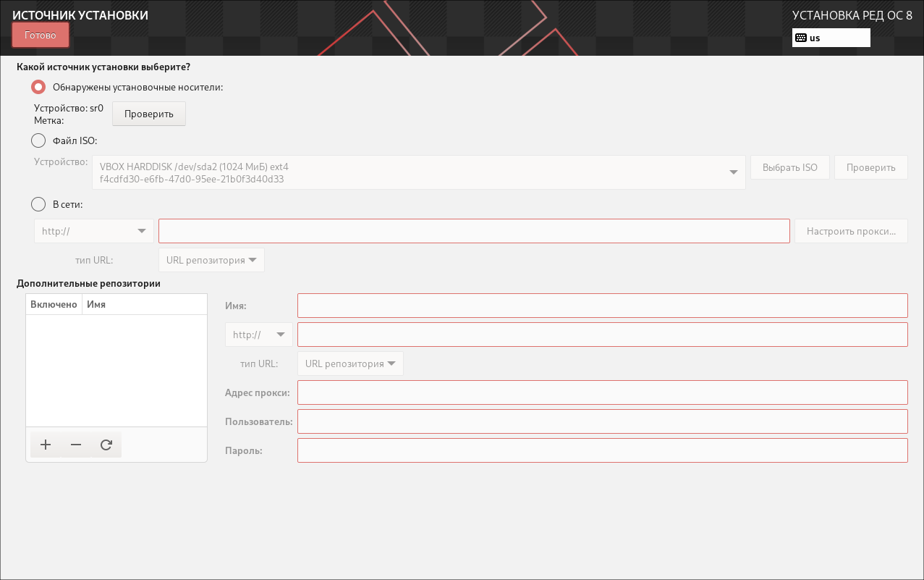Click the network source URL text field
The height and width of the screenshot is (580, 924).
point(474,232)
